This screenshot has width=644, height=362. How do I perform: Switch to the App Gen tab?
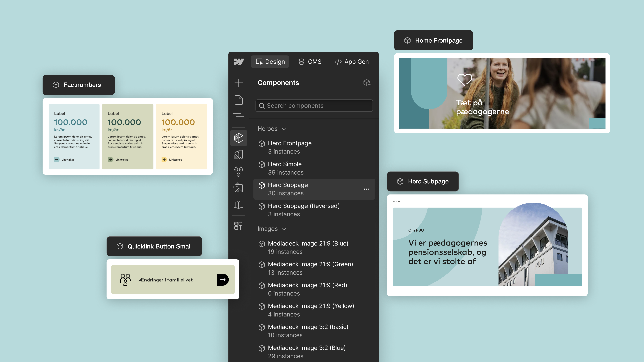tap(352, 62)
